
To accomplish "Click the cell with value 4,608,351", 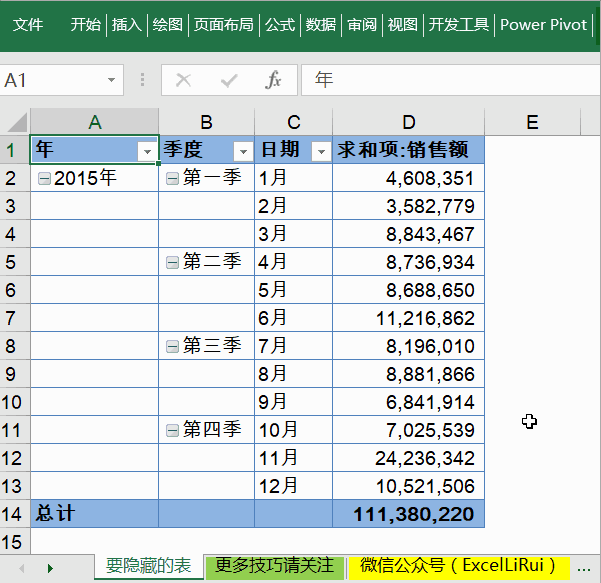I will [409, 178].
